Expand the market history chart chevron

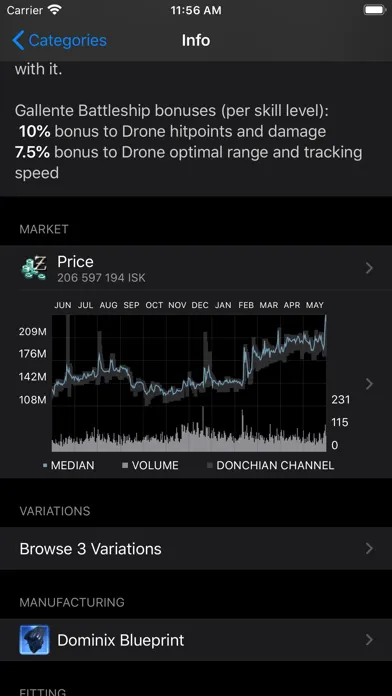pos(369,384)
